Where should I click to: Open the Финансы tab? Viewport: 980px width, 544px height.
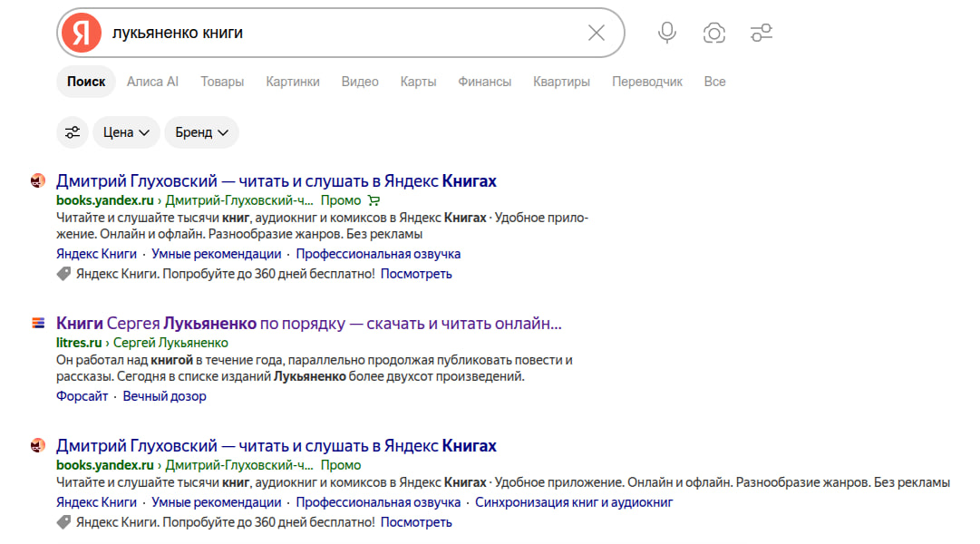point(484,82)
